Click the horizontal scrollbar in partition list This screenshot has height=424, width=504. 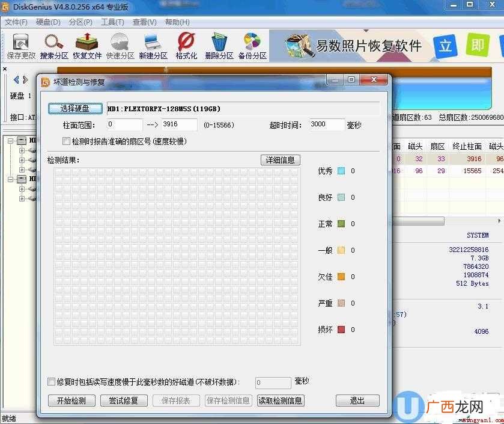coord(418,221)
